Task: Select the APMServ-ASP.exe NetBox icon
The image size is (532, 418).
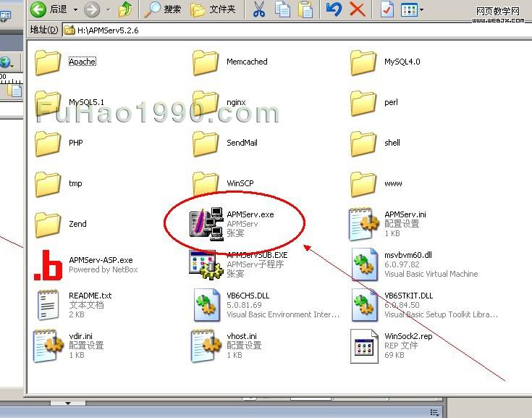Action: (48, 265)
